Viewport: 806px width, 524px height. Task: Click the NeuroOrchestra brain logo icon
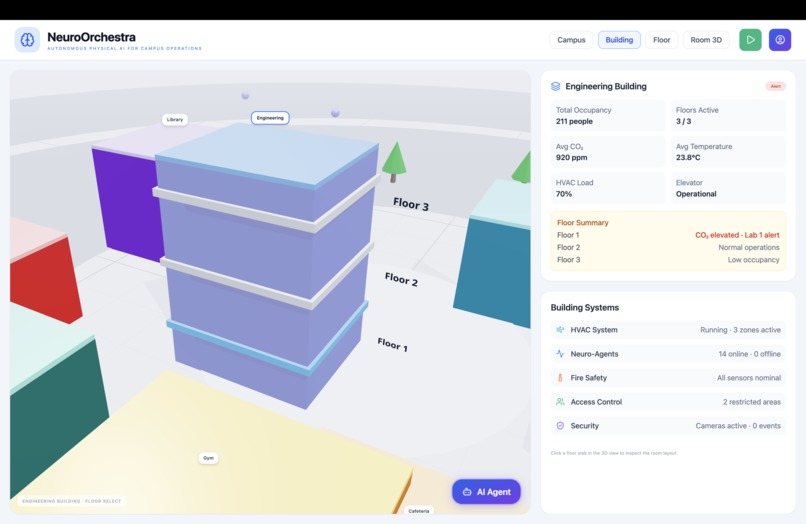pos(27,40)
